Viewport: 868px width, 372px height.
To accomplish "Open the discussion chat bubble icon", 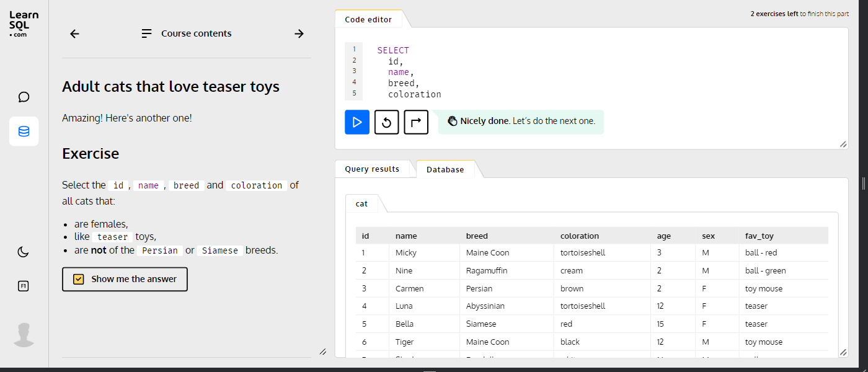I will coord(24,97).
